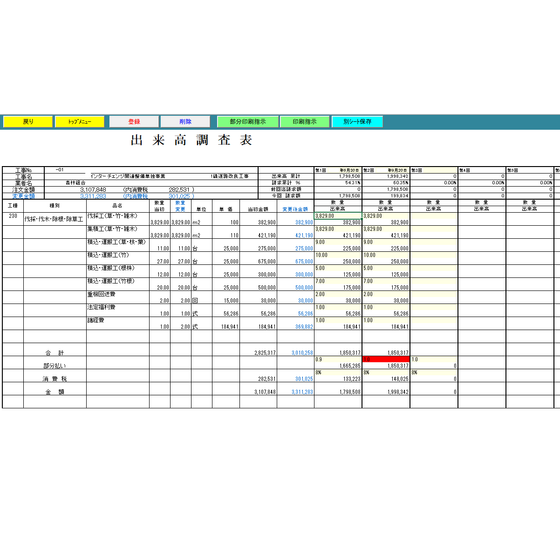560x560 pixels.
Task: Select the green-outlined 3,829.00 cell under 第1回
Action: coord(338,216)
